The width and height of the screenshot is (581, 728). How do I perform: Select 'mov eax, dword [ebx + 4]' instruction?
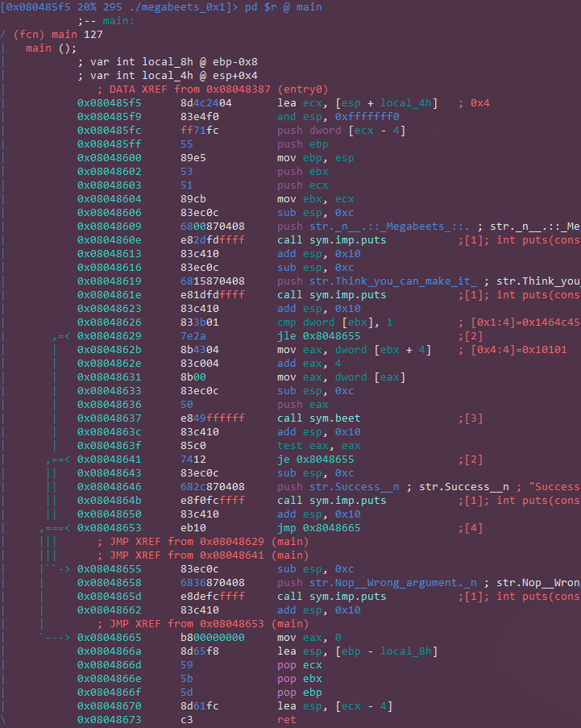click(354, 350)
